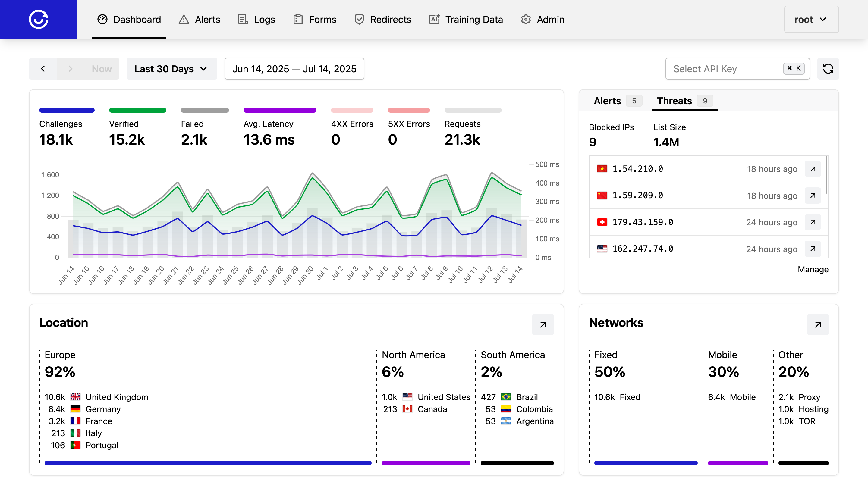Open details arrow for IP 162.247.74.0

[x=813, y=249]
